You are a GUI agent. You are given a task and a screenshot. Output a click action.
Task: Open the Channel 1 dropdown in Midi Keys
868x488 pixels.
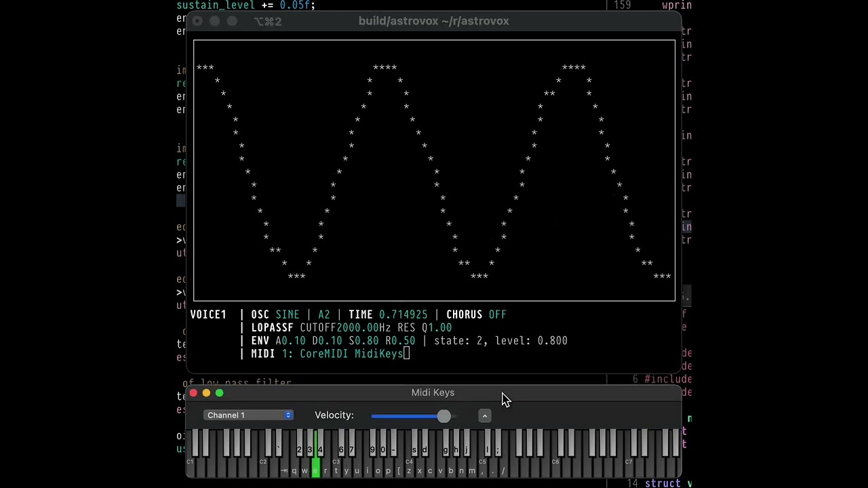click(248, 415)
